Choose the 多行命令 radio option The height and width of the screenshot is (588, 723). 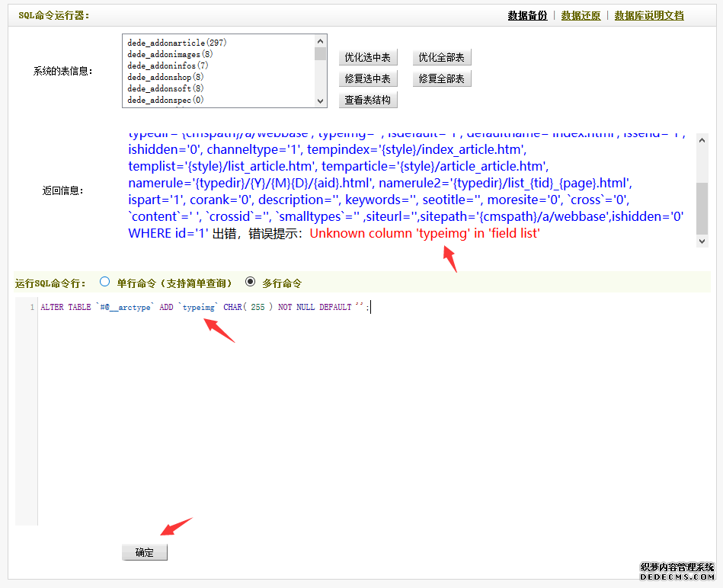click(250, 282)
